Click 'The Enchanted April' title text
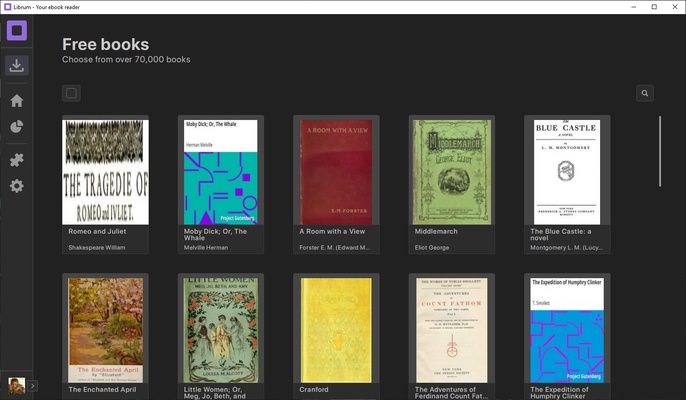This screenshot has width=686, height=400. point(102,389)
